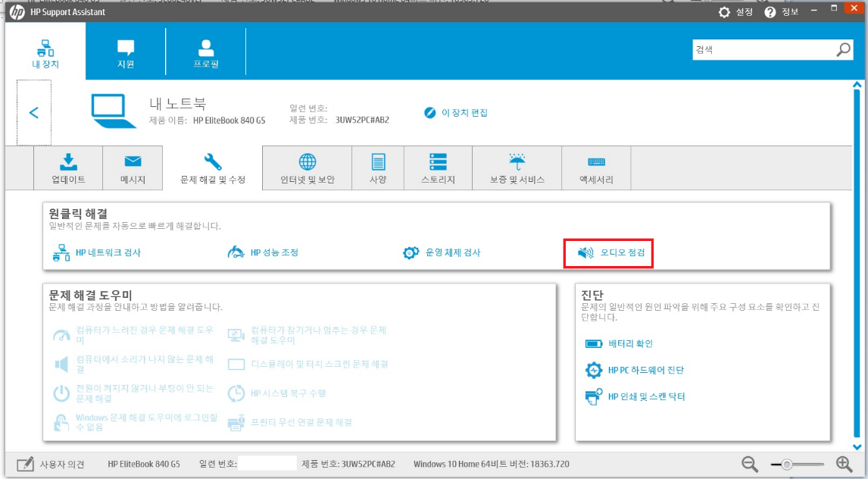Start HP 시스템 복구 수행
The height and width of the screenshot is (479, 868).
(289, 393)
